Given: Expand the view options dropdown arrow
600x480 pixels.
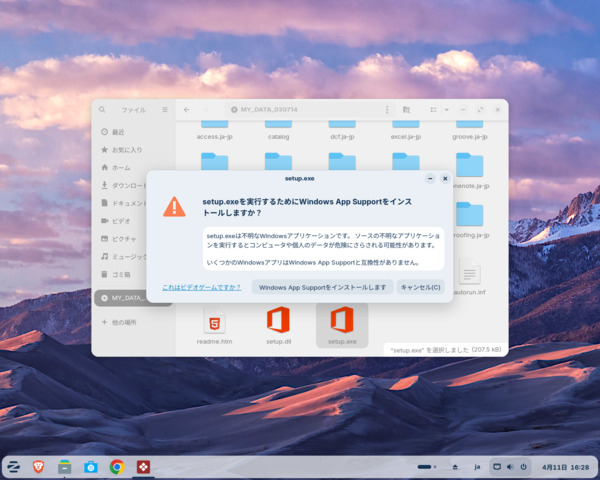Looking at the screenshot, I should pos(446,109).
